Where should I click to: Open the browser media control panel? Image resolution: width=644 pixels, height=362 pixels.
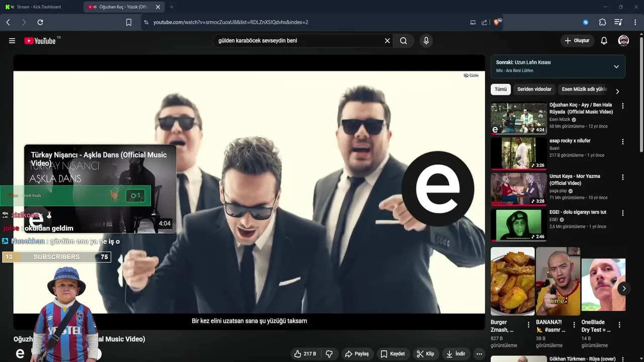tap(618, 22)
